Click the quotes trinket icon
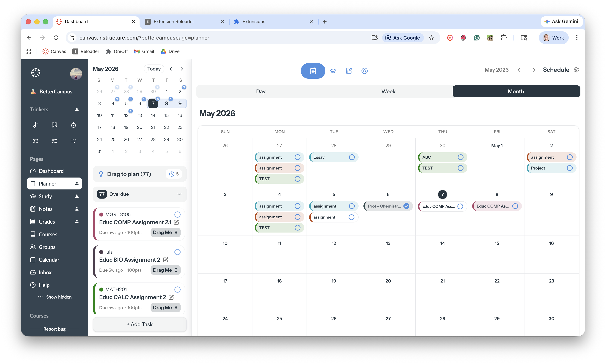Image resolution: width=606 pixels, height=364 pixels. pos(54,125)
